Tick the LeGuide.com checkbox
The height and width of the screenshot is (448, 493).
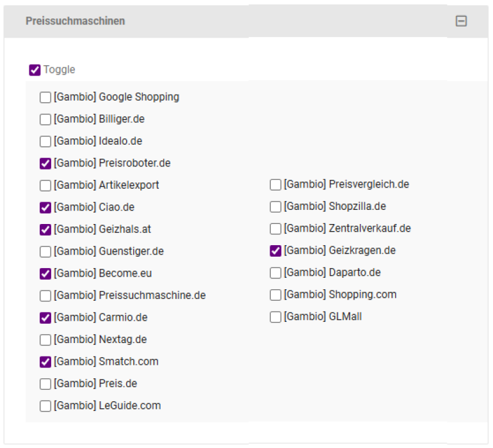pyautogui.click(x=45, y=406)
